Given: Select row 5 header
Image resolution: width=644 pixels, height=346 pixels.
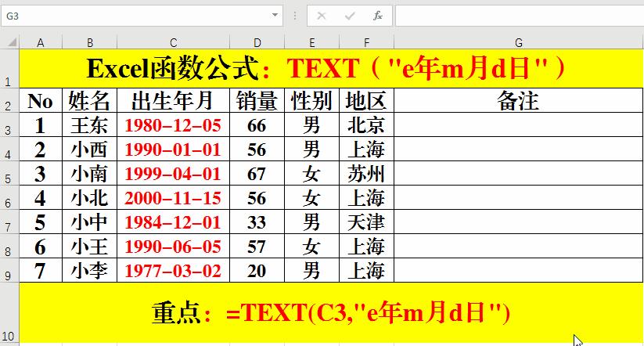Looking at the screenshot, I should coord(9,174).
